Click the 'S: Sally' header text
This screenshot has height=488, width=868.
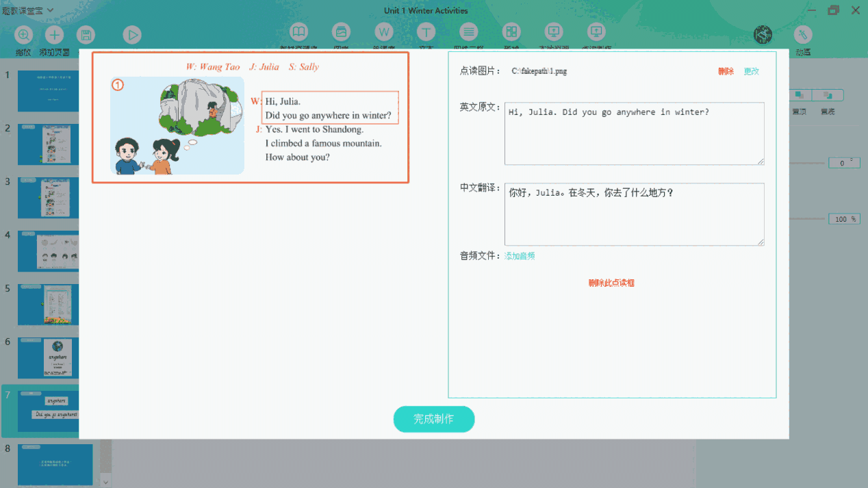[303, 67]
